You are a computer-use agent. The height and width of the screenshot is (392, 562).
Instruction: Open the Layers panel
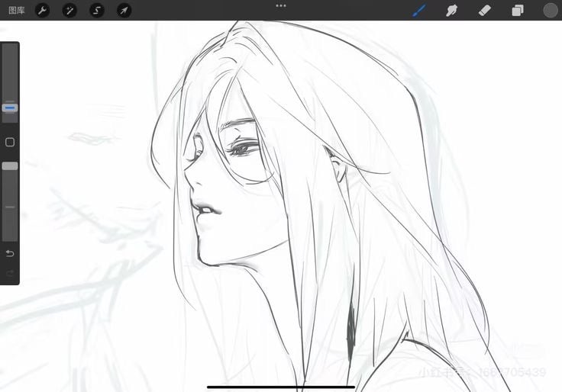pyautogui.click(x=517, y=11)
